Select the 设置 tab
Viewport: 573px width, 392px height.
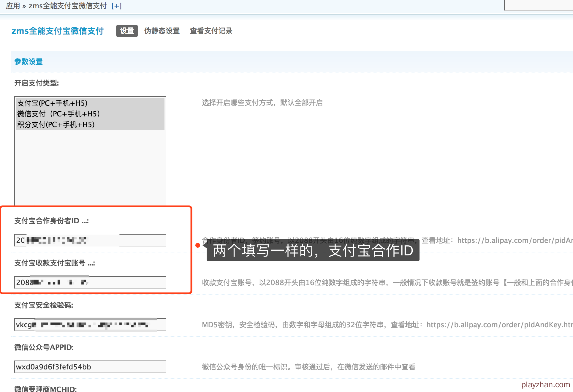point(127,31)
